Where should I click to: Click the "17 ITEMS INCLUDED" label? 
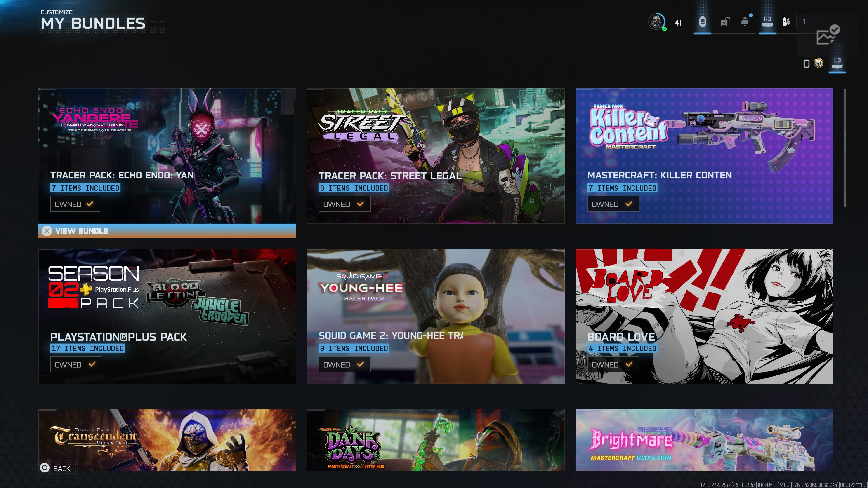coord(88,348)
